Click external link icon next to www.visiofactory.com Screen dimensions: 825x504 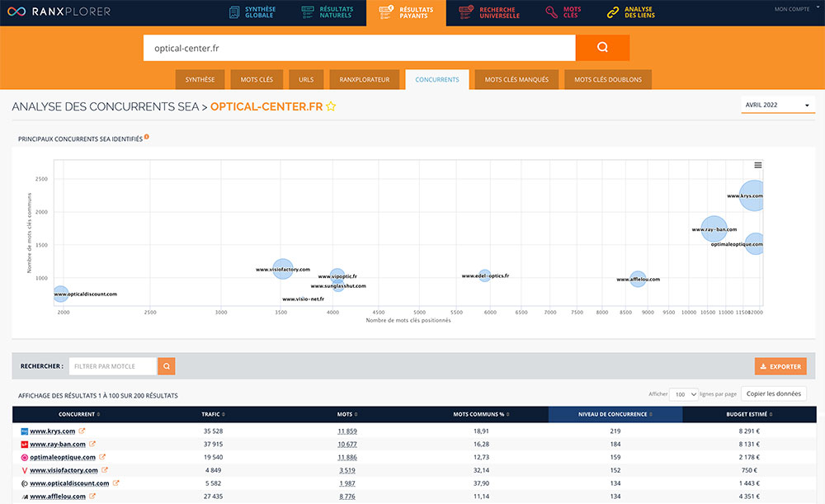point(104,470)
